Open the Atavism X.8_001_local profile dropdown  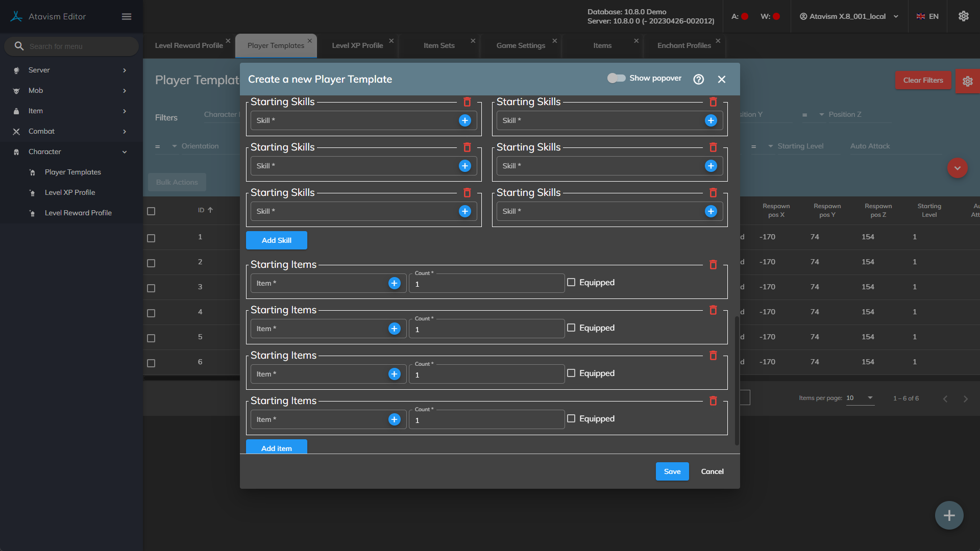tap(849, 16)
